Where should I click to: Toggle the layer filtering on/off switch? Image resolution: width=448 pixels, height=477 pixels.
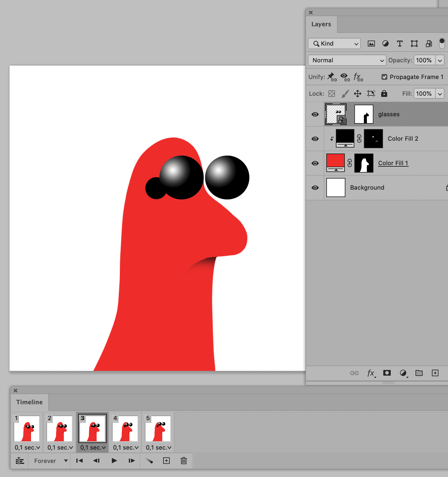(442, 43)
